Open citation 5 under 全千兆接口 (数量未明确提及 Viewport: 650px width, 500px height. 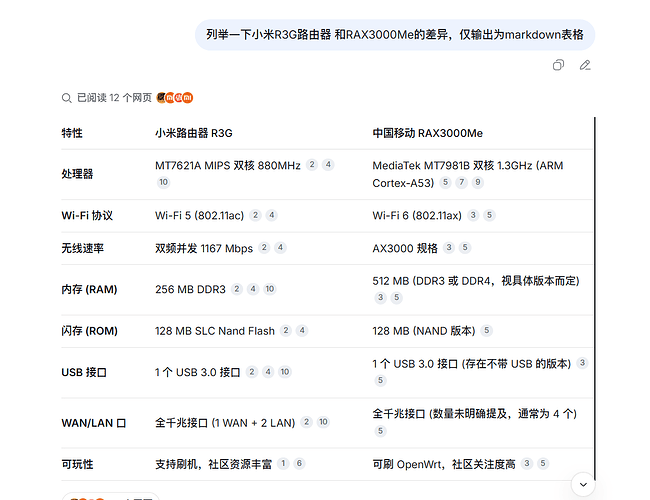point(381,431)
